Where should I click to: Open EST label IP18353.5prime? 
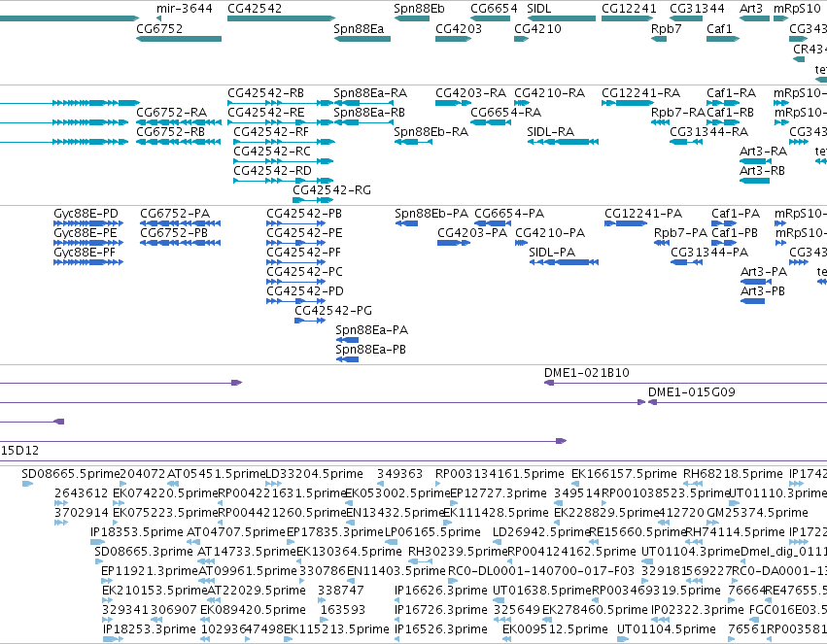[137, 532]
